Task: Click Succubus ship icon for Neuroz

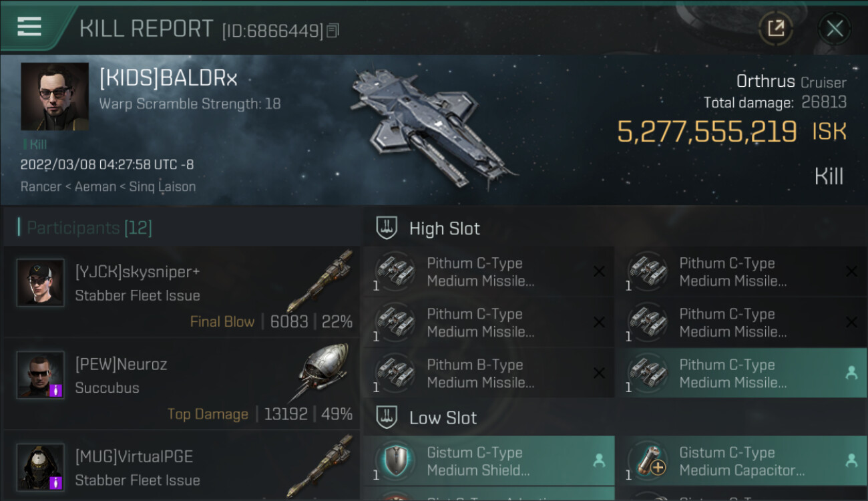Action: click(x=322, y=373)
